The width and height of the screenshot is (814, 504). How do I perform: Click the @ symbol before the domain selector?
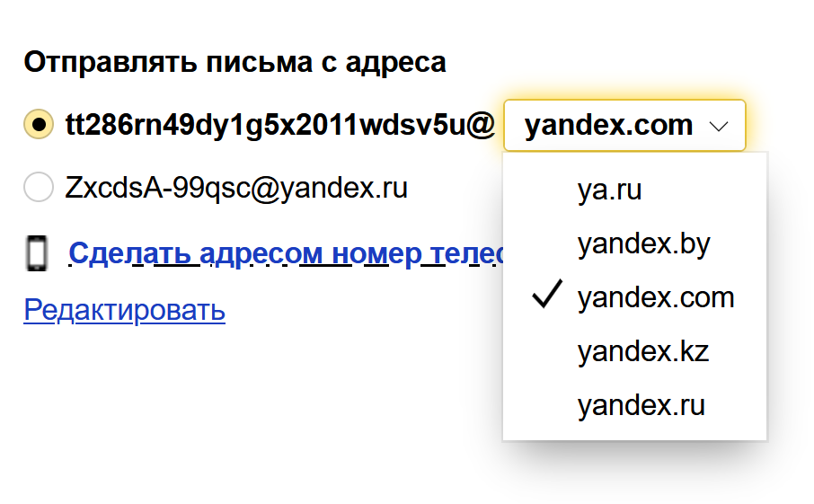[482, 126]
